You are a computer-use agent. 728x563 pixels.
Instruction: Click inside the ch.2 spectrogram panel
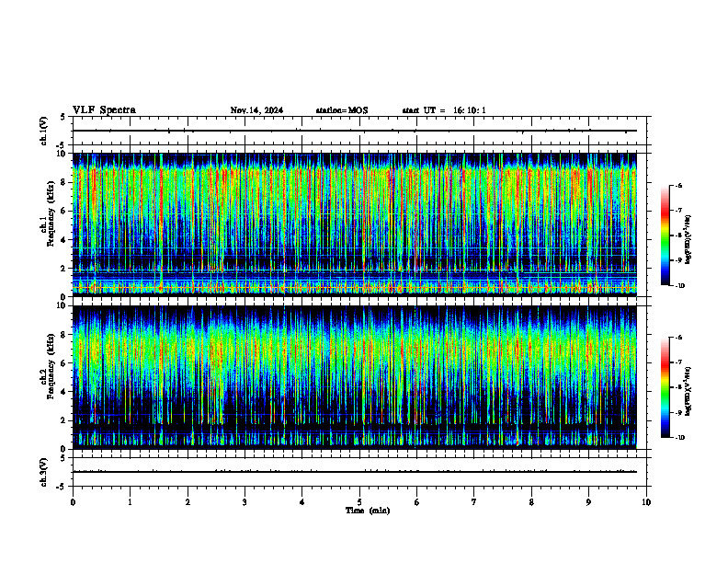click(354, 377)
